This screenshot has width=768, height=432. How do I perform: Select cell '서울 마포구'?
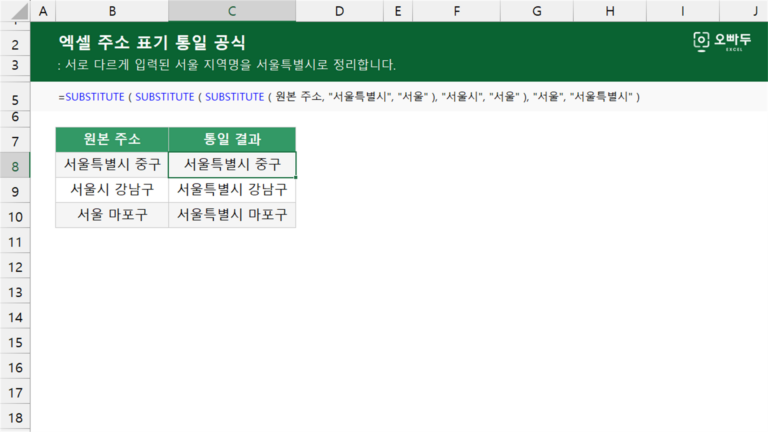coord(112,215)
